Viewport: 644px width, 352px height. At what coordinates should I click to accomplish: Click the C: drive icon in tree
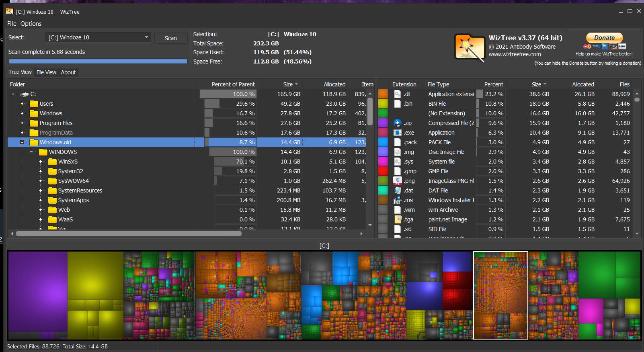point(25,94)
